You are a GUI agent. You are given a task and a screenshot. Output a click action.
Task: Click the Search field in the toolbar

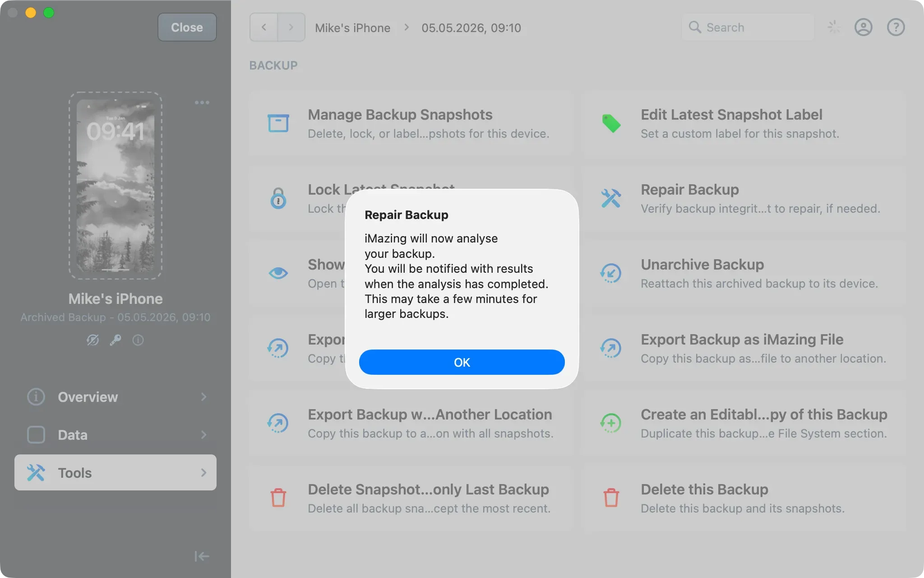pyautogui.click(x=748, y=28)
